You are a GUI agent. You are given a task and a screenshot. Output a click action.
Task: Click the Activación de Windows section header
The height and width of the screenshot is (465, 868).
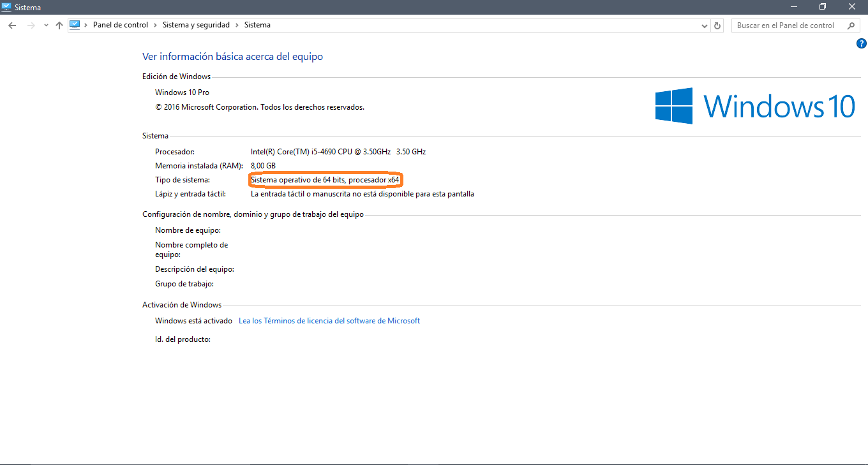[x=182, y=305]
